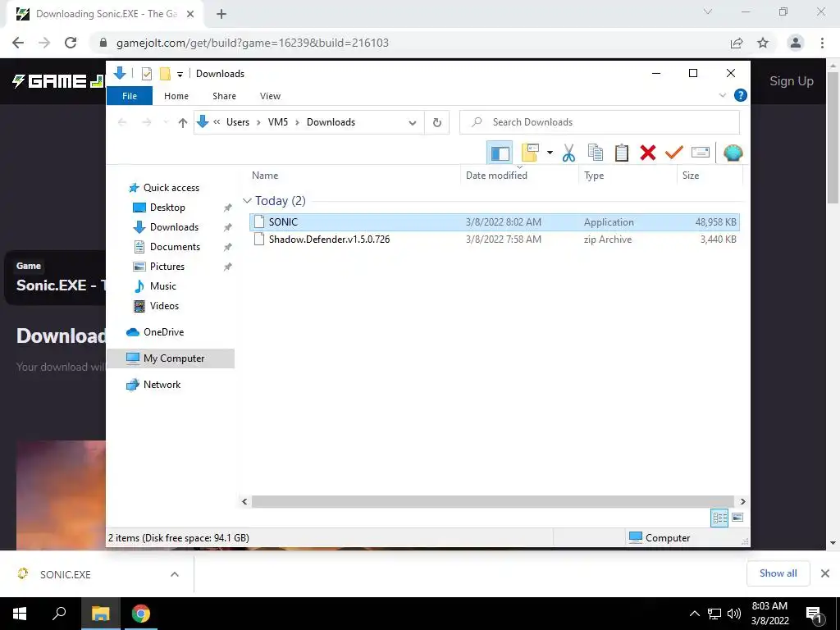Open the File ribbon tab
Image resolution: width=840 pixels, height=630 pixels.
tap(130, 96)
